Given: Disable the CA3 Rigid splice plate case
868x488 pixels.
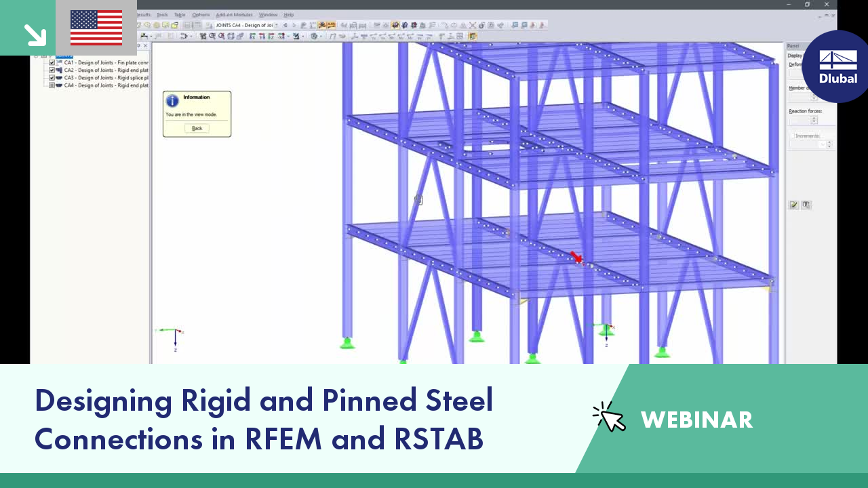Looking at the screenshot, I should [52, 77].
